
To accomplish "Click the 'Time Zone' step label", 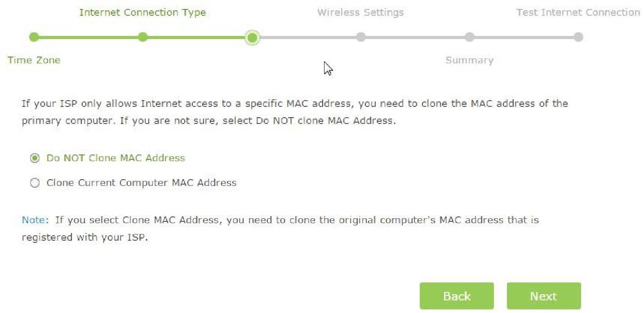I will coord(34,60).
